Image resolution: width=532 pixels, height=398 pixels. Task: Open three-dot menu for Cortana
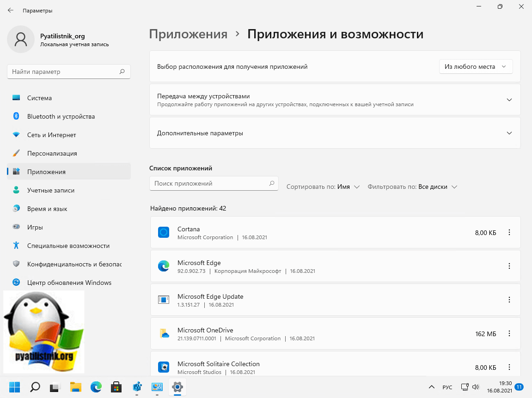[x=509, y=233]
